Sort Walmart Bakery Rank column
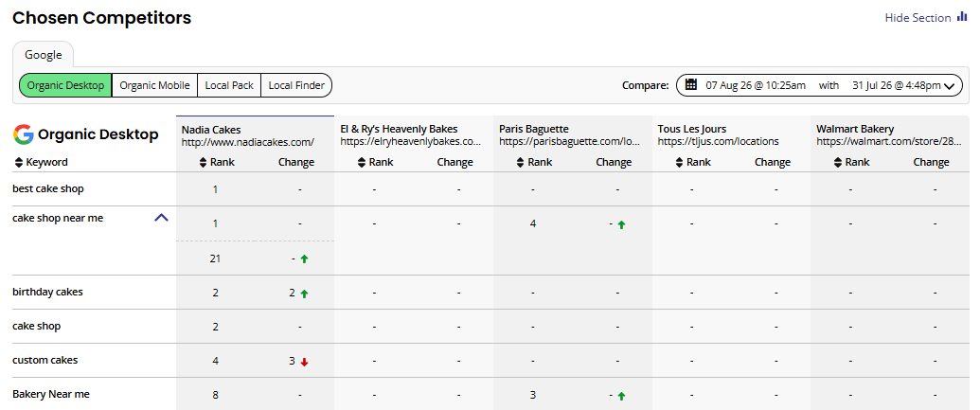This screenshot has width=980, height=410. click(x=850, y=163)
